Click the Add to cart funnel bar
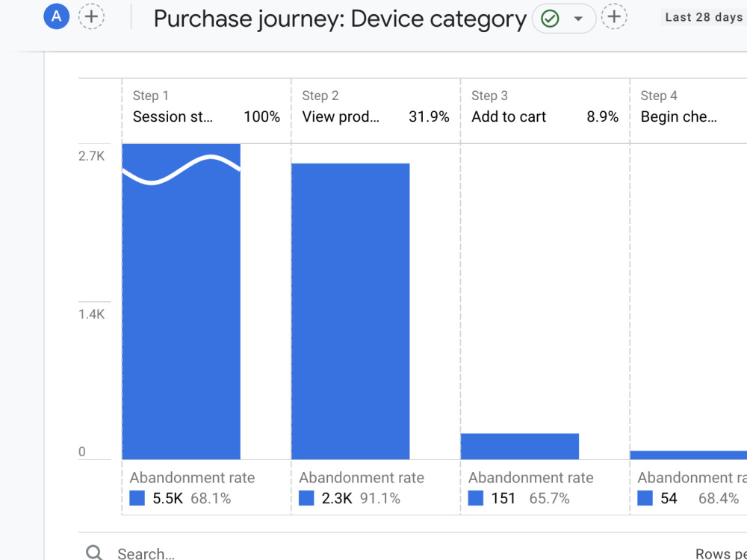The image size is (747, 560). (520, 447)
